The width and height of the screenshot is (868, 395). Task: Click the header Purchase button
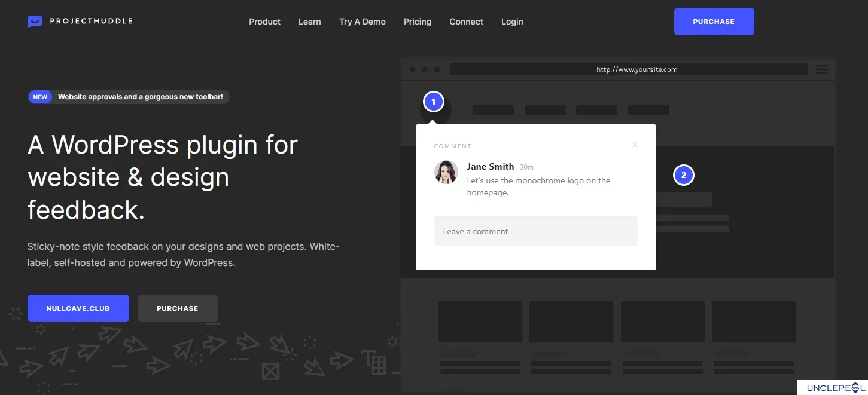tap(714, 22)
